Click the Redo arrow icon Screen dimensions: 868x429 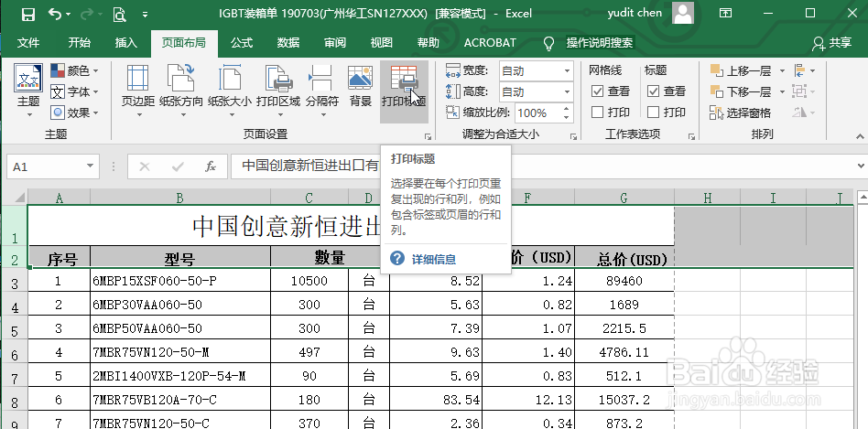pos(88,14)
